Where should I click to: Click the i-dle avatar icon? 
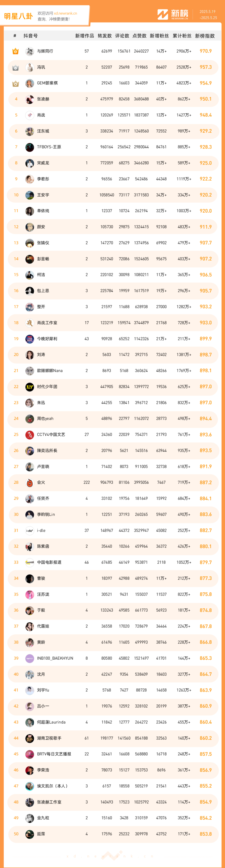click(x=30, y=530)
